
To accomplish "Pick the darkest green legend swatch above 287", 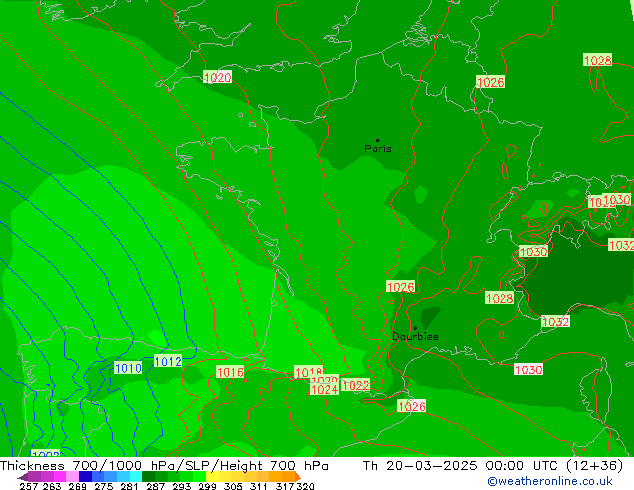I will click(x=148, y=477).
